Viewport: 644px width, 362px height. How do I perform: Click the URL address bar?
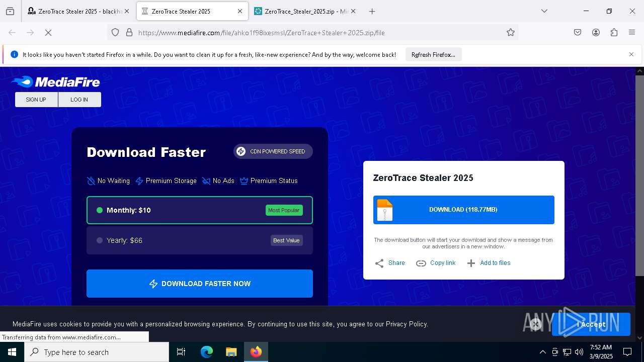(x=312, y=33)
